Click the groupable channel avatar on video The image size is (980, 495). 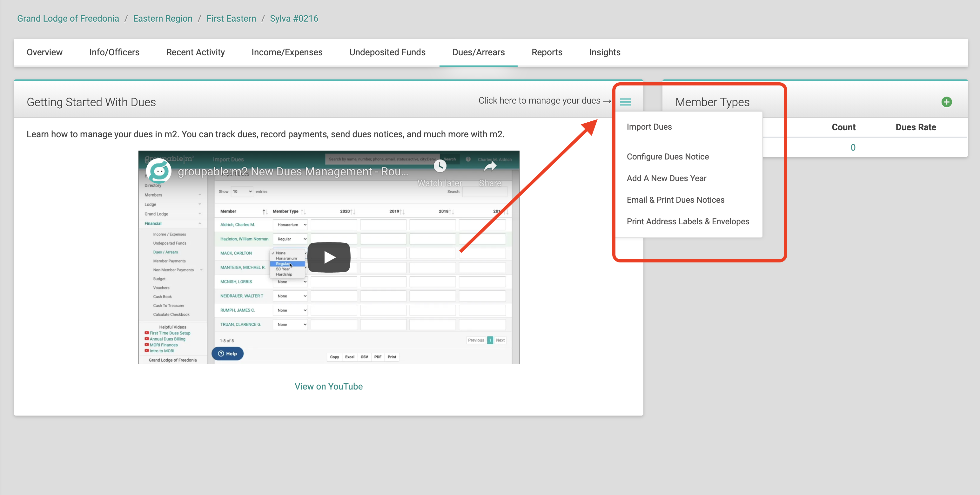(x=159, y=171)
